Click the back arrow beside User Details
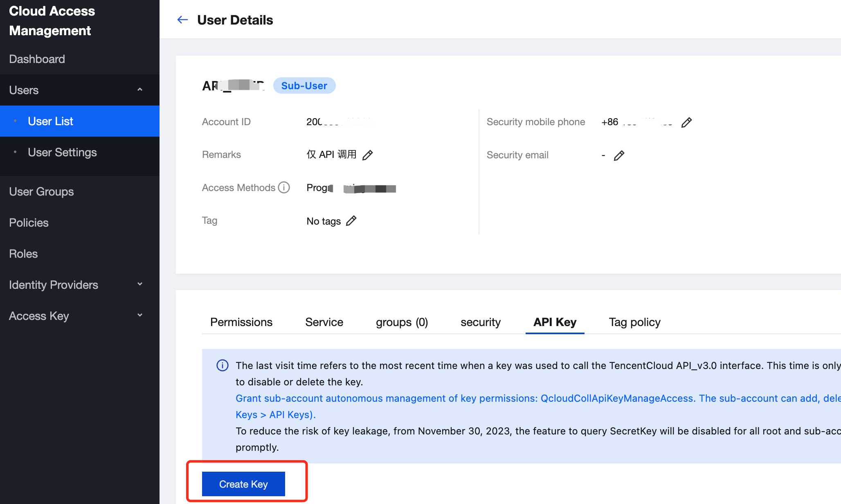This screenshot has width=841, height=504. click(182, 20)
